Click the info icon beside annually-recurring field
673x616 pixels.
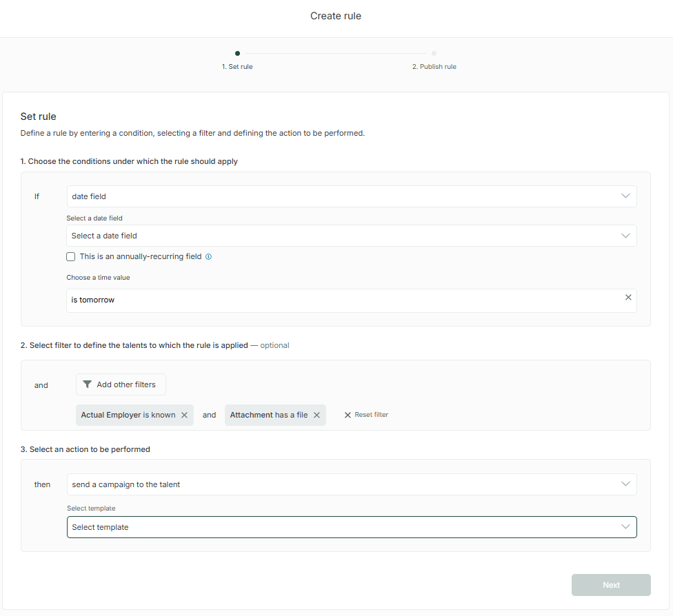209,257
